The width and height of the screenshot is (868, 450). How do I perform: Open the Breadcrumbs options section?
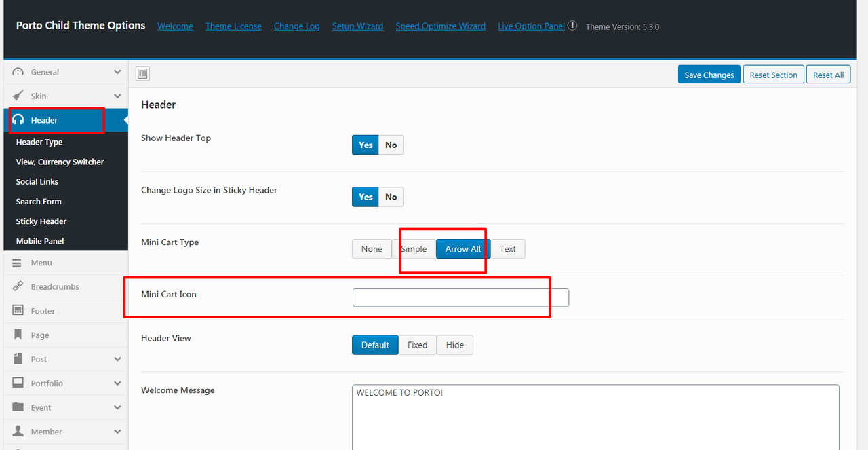[66, 286]
